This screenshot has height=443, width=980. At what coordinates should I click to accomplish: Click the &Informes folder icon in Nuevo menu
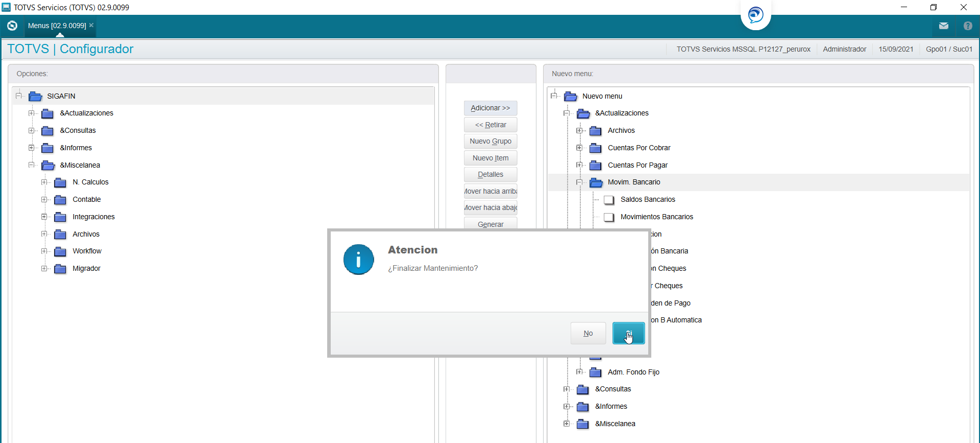[583, 407]
